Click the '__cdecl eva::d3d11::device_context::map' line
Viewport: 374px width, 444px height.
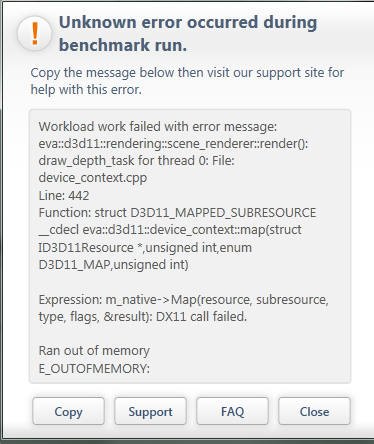170,230
